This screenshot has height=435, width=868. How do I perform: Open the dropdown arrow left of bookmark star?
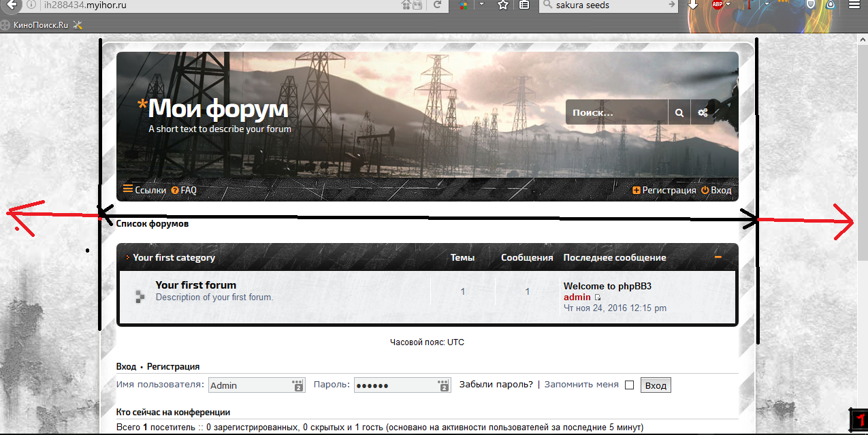pyautogui.click(x=482, y=4)
